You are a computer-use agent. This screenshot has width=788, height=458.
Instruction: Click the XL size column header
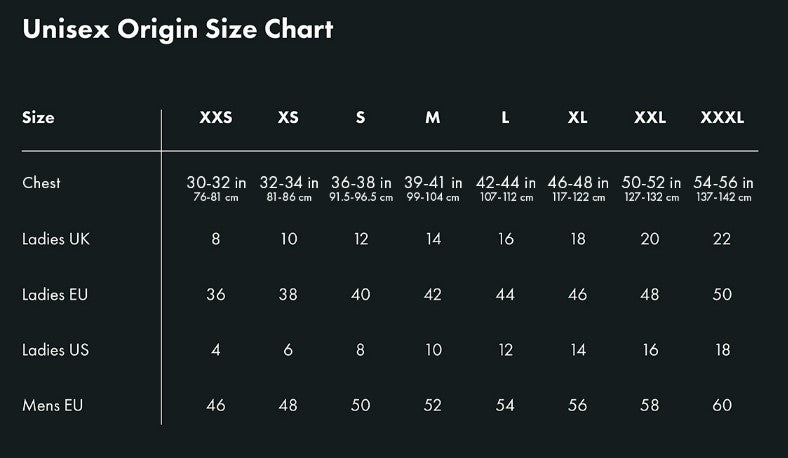click(x=577, y=118)
